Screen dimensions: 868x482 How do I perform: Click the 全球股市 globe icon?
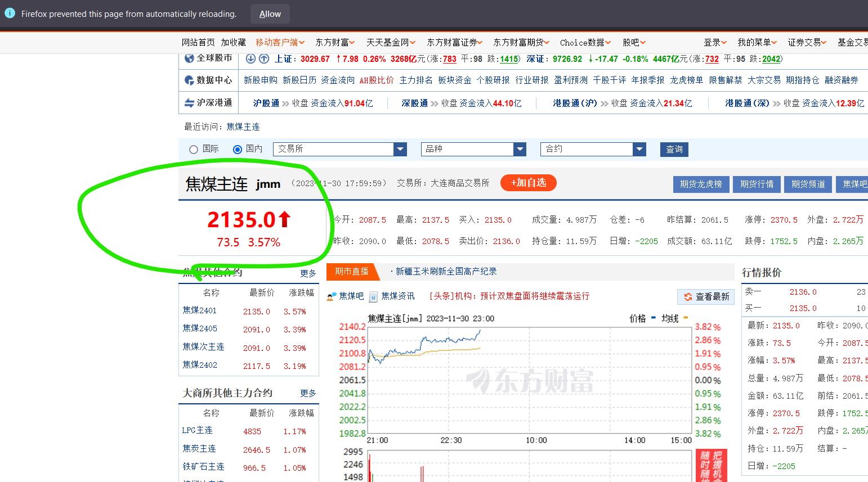click(x=189, y=58)
